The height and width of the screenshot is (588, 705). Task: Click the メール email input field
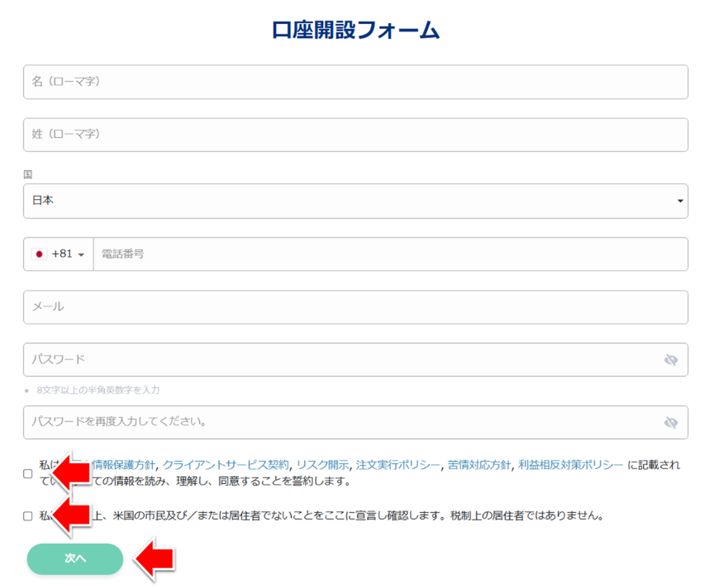coord(355,307)
